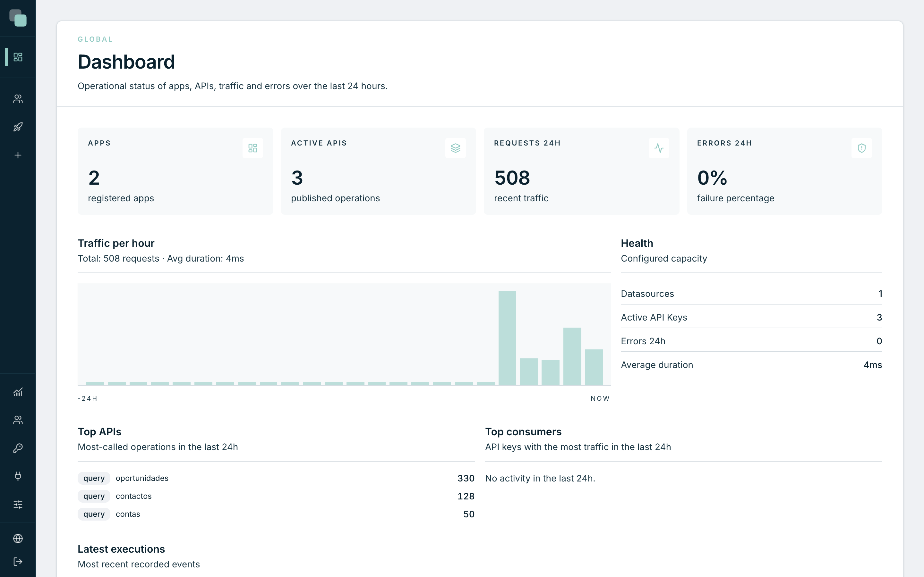Open the upper users icon in sidebar
Viewport: 924px width, 577px height.
(x=18, y=99)
